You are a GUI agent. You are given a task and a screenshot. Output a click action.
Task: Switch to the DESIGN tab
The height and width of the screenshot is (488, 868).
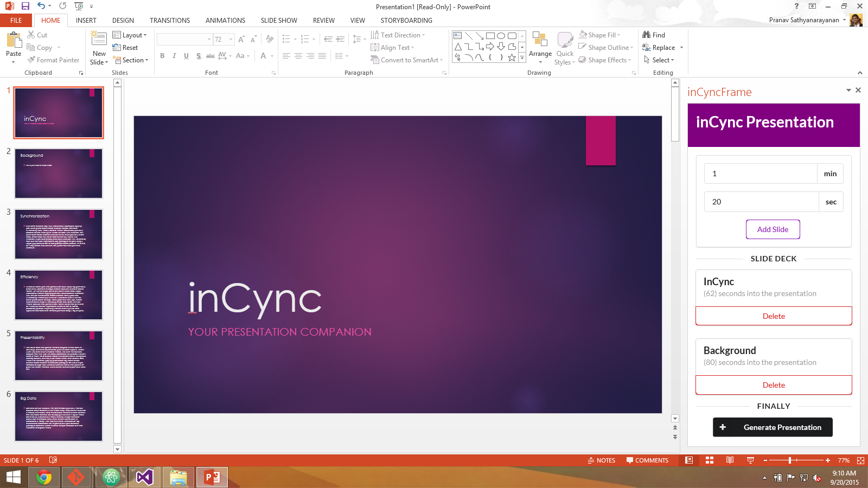(123, 20)
